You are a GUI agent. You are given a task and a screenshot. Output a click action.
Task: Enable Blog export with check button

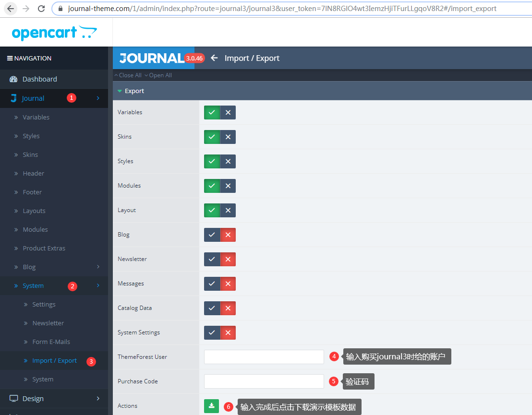tap(212, 235)
